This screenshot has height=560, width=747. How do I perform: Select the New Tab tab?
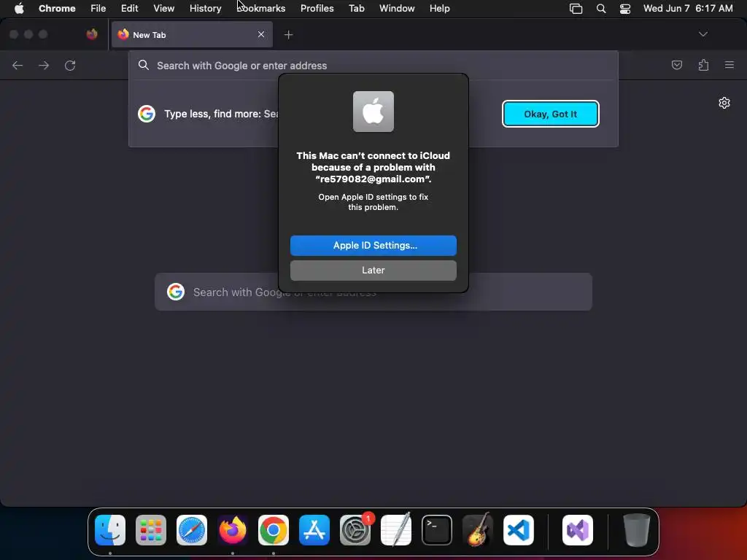click(x=192, y=34)
